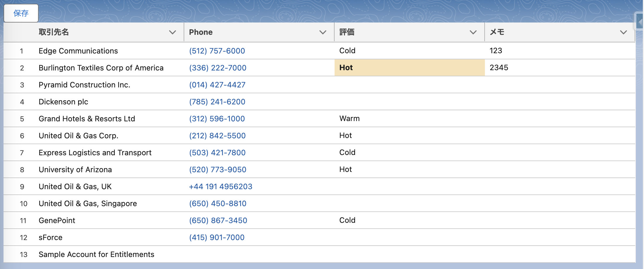The height and width of the screenshot is (269, 644).
Task: Click row number 9 for United Oil UK
Action: coord(23,186)
